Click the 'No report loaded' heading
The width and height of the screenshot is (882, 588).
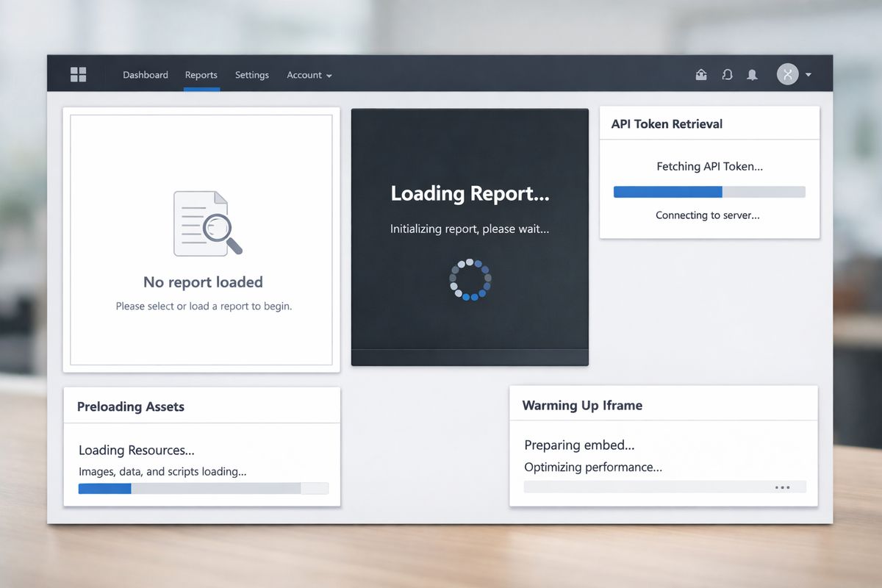pyautogui.click(x=203, y=282)
